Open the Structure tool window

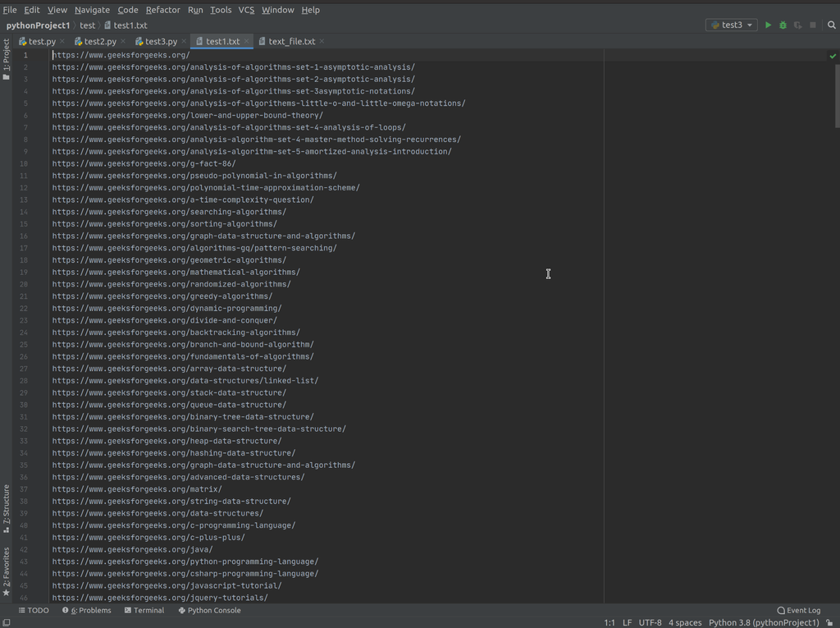point(6,508)
